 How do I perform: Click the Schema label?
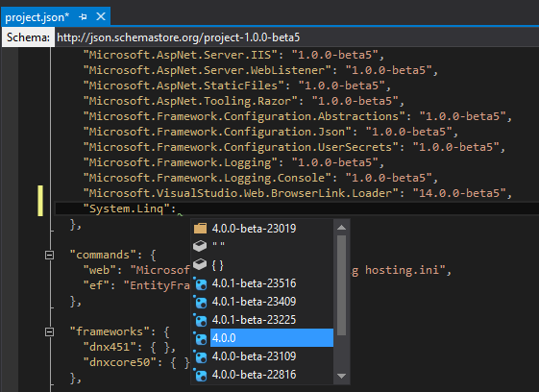(28, 37)
